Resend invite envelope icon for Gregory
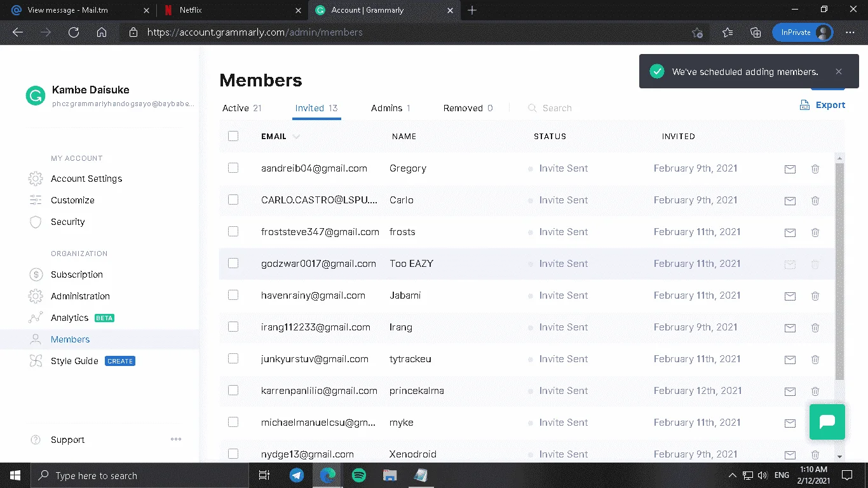Image resolution: width=868 pixels, height=488 pixels. click(x=790, y=169)
